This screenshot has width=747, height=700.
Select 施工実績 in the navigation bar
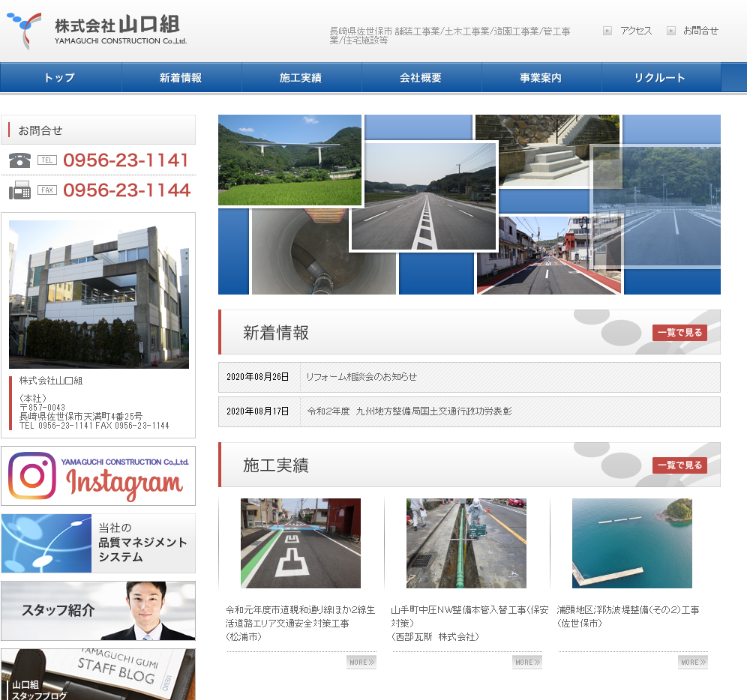[301, 77]
